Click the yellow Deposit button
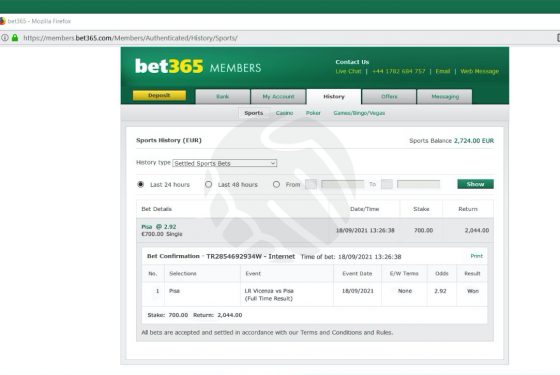560x375 pixels. click(x=159, y=95)
